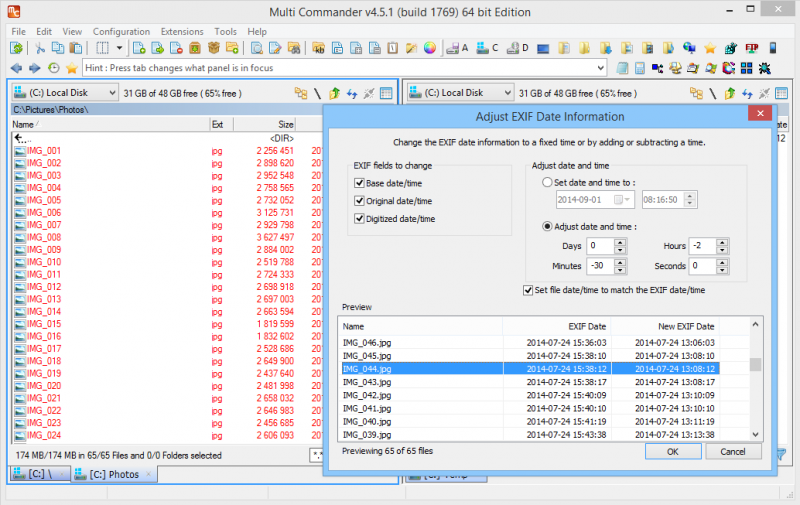Uncheck Base date/time checkbox
The image size is (800, 505).
[x=359, y=183]
